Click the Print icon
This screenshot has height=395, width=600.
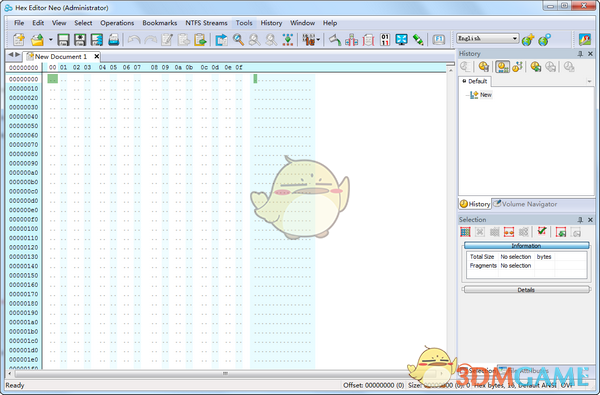(x=114, y=39)
